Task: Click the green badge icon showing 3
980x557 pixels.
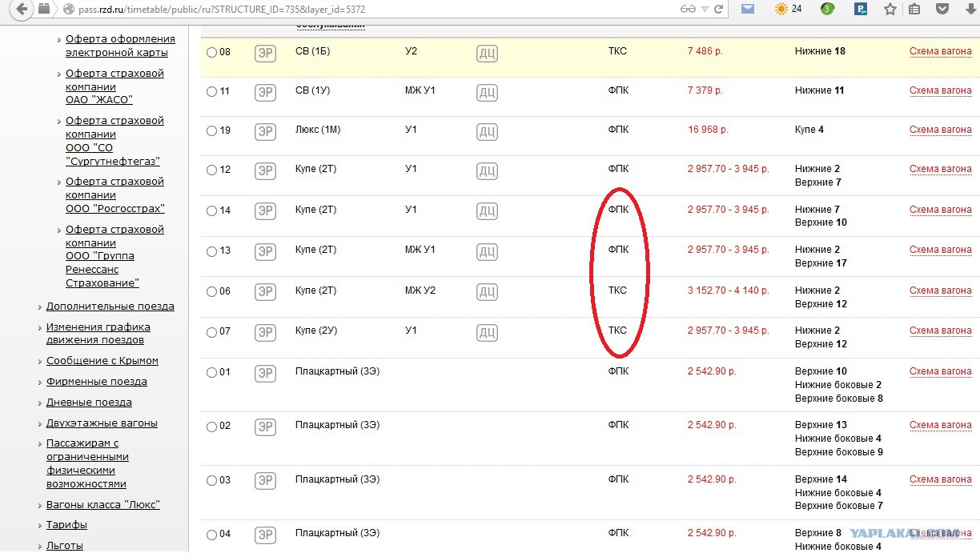Action: (x=827, y=10)
